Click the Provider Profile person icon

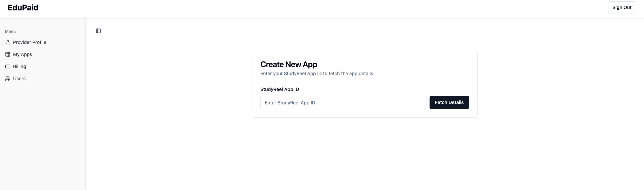(8, 42)
